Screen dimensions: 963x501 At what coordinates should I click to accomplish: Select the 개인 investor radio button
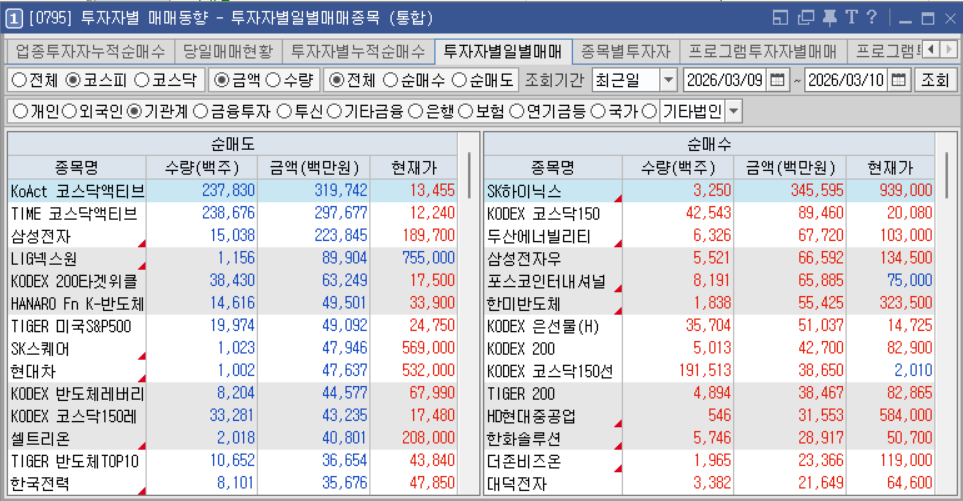coord(21,111)
